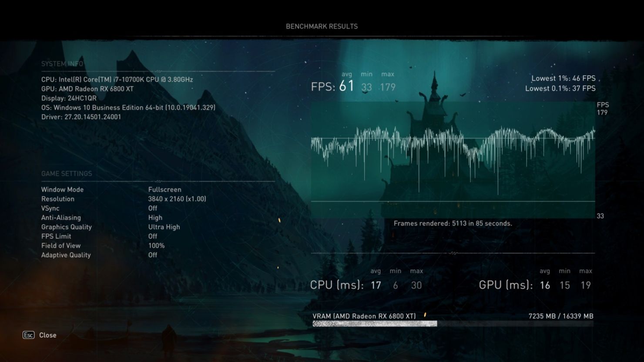This screenshot has height=362, width=644.
Task: Click the Lowest 0.1%: 37 FPS line
Action: [560, 88]
